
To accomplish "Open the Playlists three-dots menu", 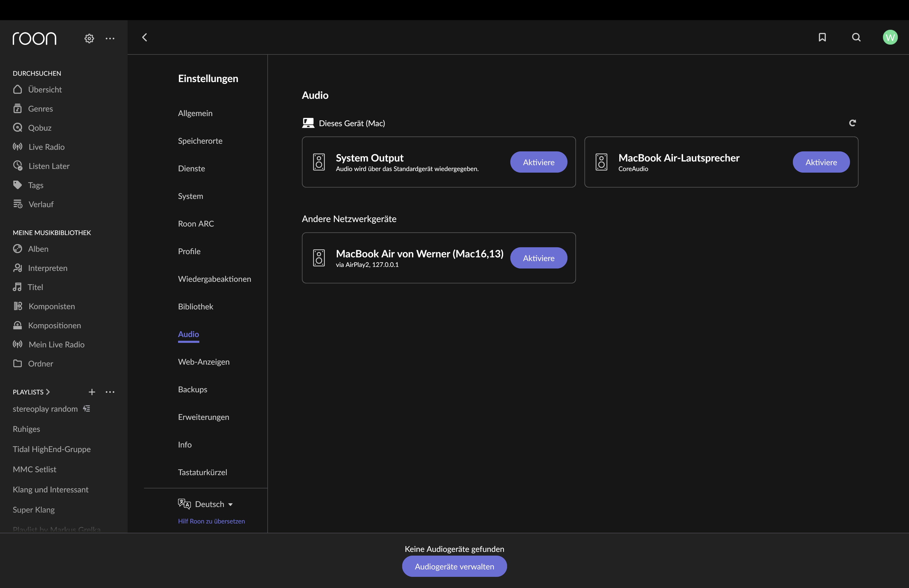I will pos(110,392).
